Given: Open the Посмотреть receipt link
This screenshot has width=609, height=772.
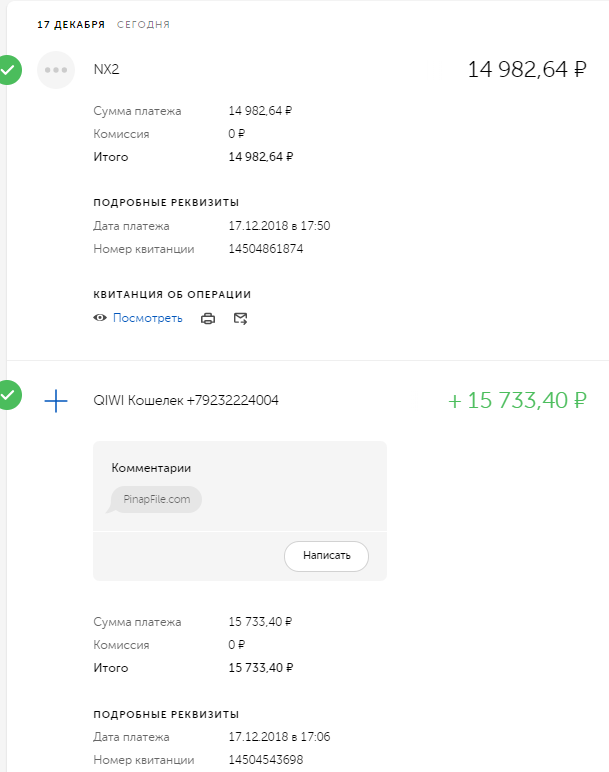Looking at the screenshot, I should click(147, 319).
